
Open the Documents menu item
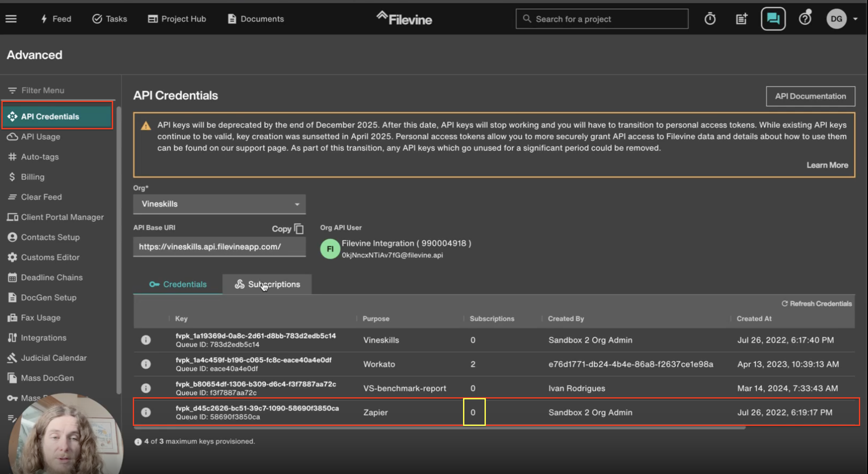[255, 19]
